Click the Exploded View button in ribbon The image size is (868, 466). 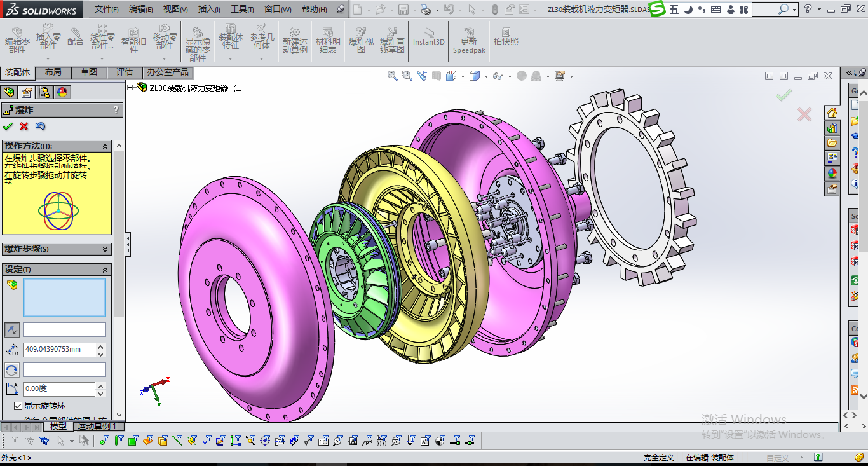pos(361,40)
